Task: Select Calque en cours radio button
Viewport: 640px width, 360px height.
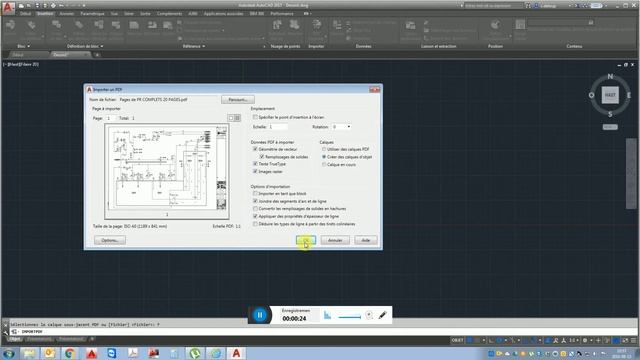Action: (324, 164)
